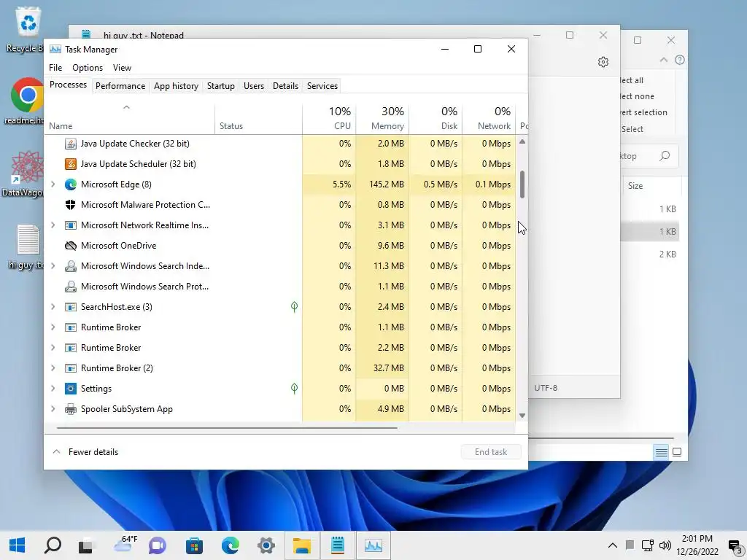This screenshot has width=747, height=560.
Task: Click the vertical scrollbar thumb in process list
Action: [522, 184]
